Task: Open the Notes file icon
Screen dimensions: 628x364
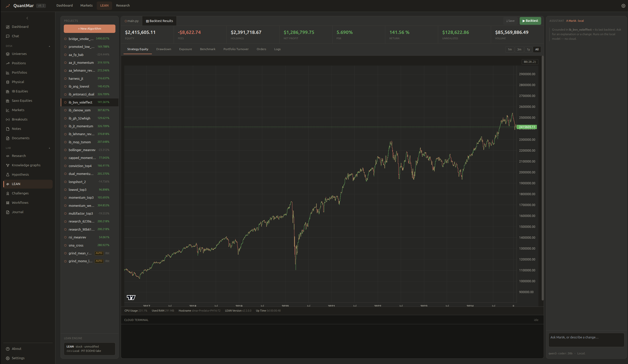Action: click(8, 129)
